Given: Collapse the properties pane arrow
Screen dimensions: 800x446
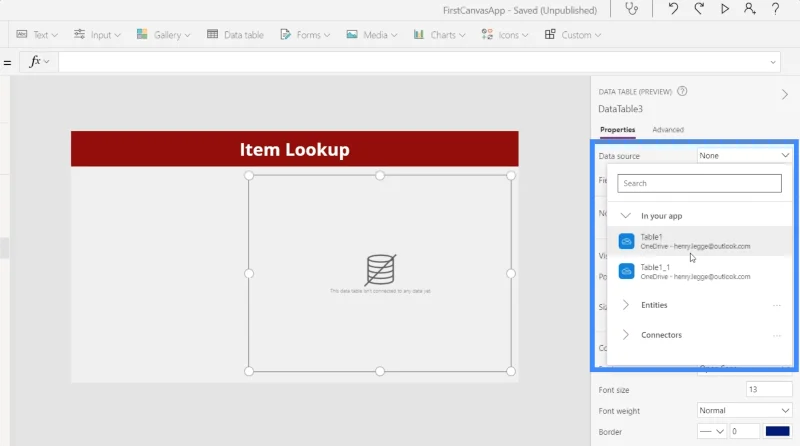Looking at the screenshot, I should tap(785, 94).
